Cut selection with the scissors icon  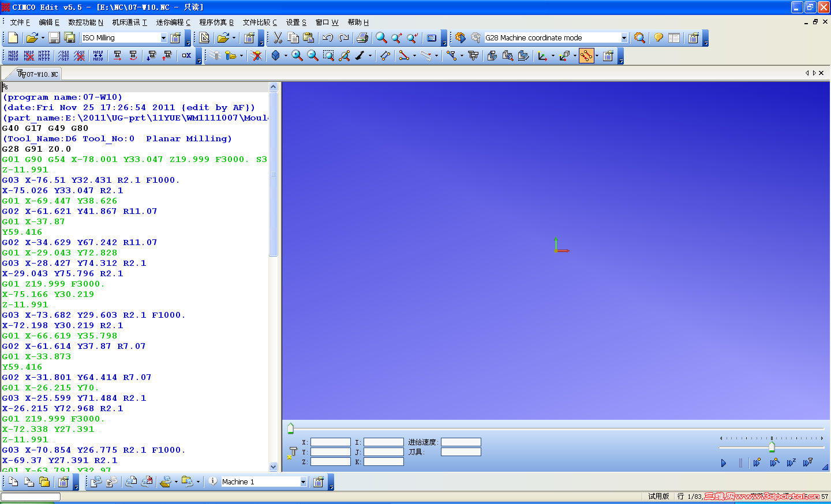click(278, 38)
